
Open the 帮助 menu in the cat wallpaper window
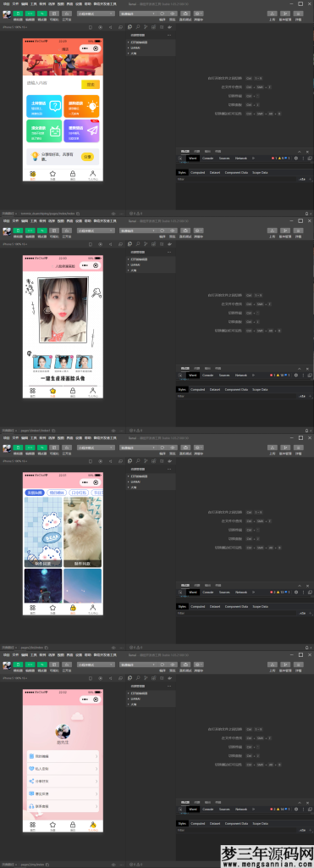click(87, 437)
